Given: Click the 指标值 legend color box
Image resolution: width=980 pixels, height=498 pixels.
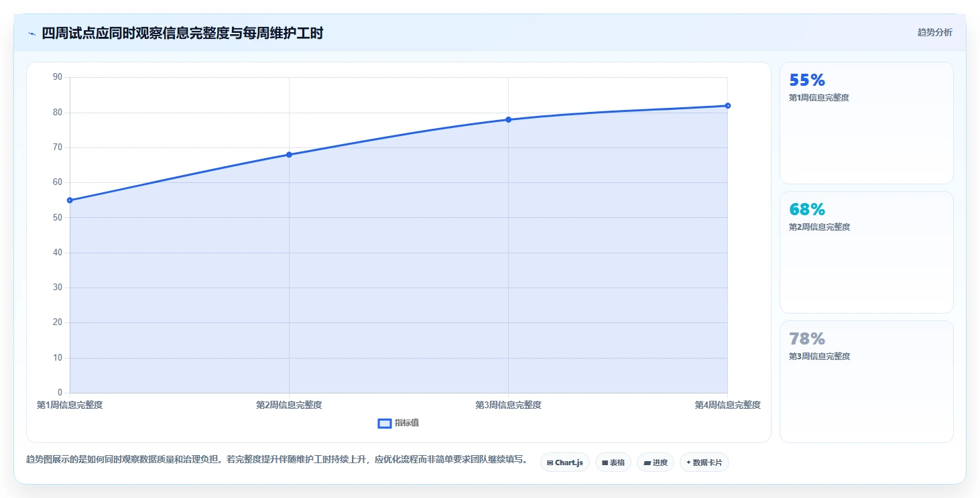Looking at the screenshot, I should (x=385, y=423).
